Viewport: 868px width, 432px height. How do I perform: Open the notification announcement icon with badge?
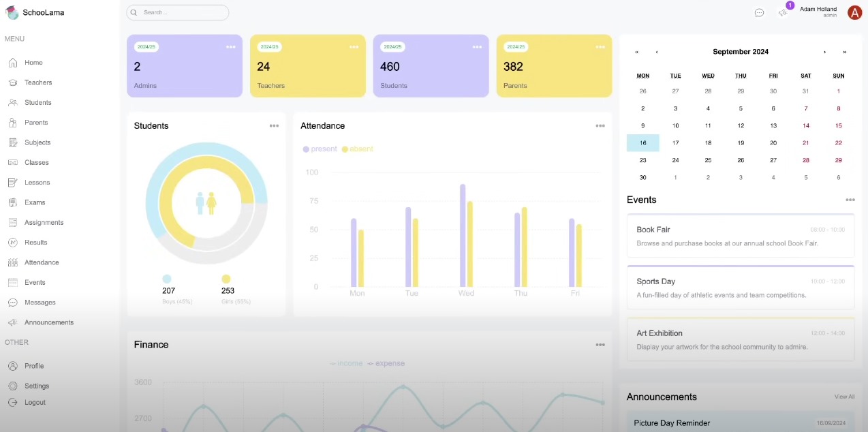[784, 12]
